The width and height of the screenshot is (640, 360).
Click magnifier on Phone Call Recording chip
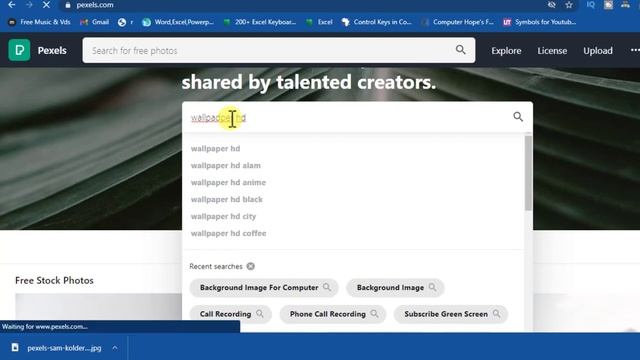[374, 313]
